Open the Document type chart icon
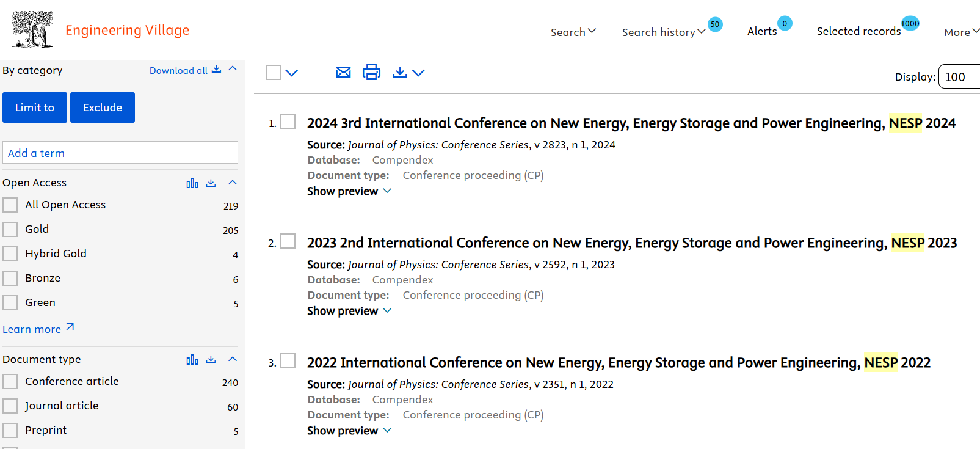Image resolution: width=980 pixels, height=449 pixels. pyautogui.click(x=192, y=360)
